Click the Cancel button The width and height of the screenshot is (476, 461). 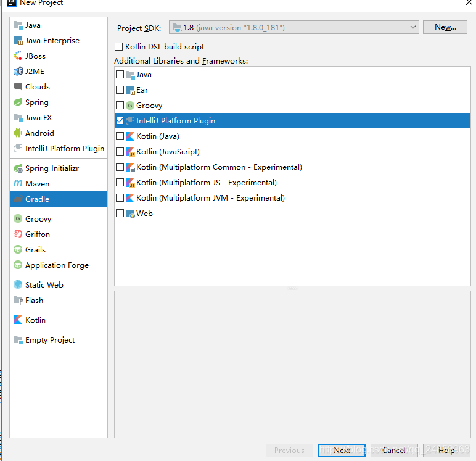pyautogui.click(x=394, y=451)
